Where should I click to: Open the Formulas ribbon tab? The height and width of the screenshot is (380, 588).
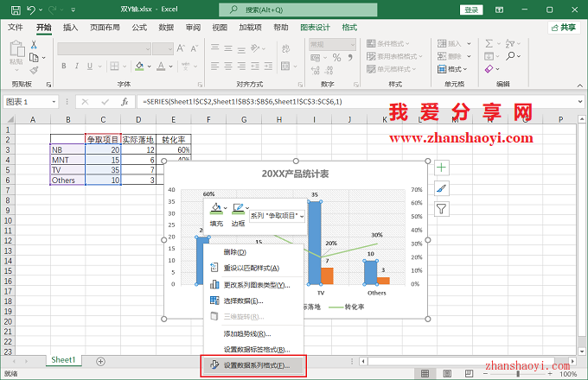pos(139,28)
